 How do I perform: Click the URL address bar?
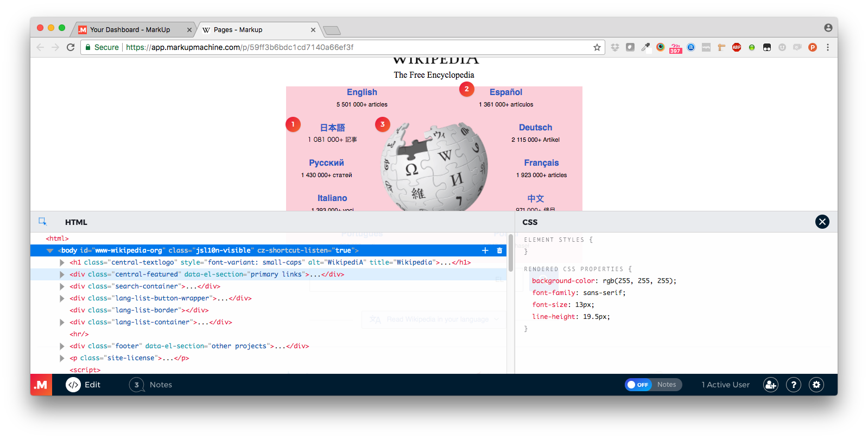(343, 47)
